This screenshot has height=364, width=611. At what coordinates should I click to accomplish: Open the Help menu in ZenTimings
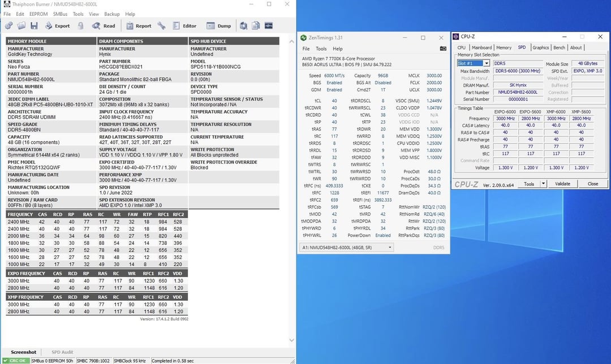pos(337,49)
